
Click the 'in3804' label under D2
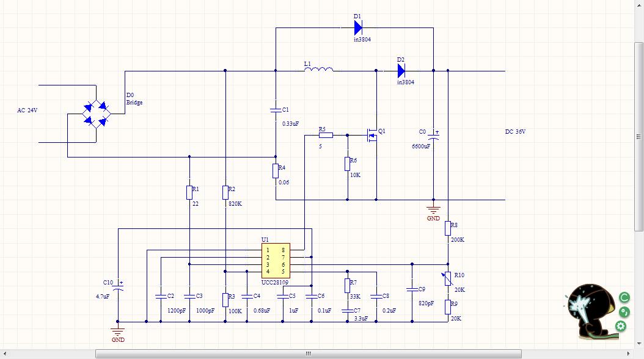coord(406,82)
